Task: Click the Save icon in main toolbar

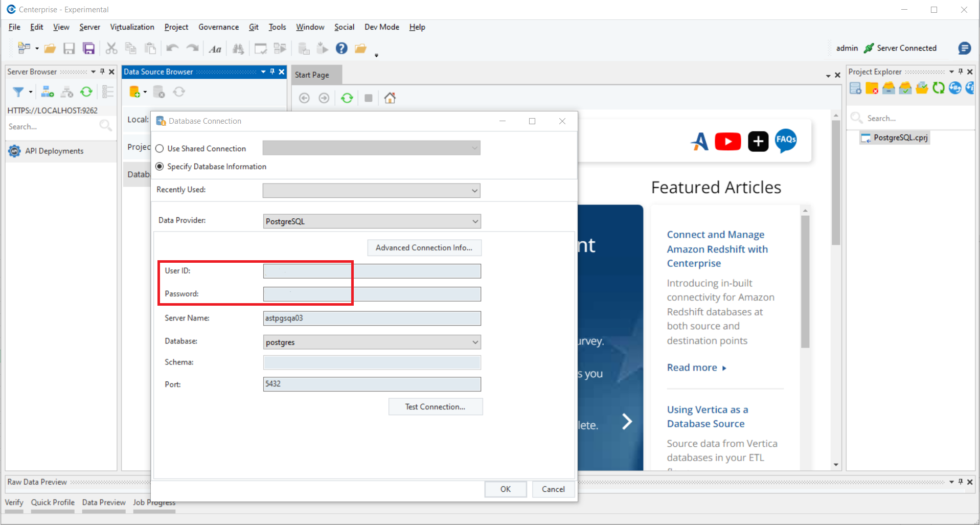Action: coord(69,49)
